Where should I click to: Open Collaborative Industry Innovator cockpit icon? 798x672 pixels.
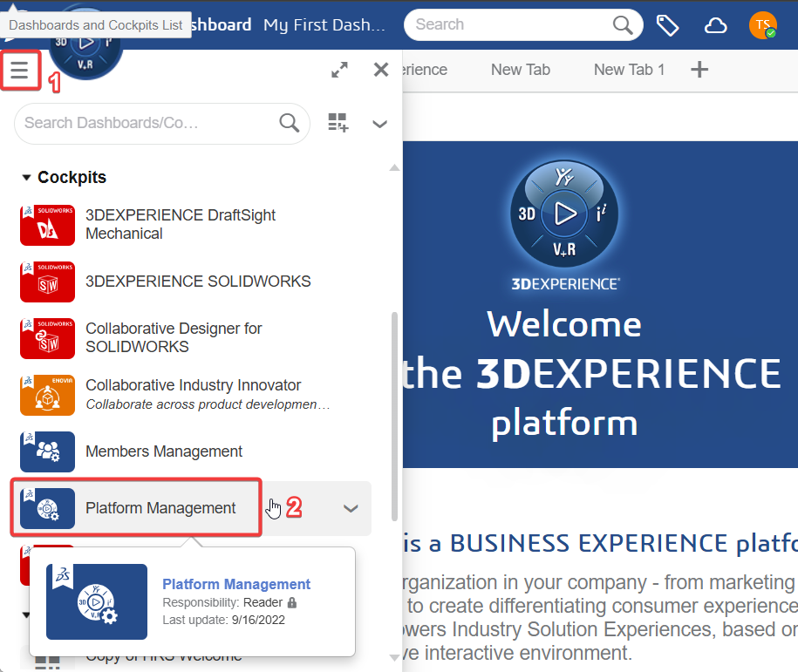pyautogui.click(x=47, y=395)
